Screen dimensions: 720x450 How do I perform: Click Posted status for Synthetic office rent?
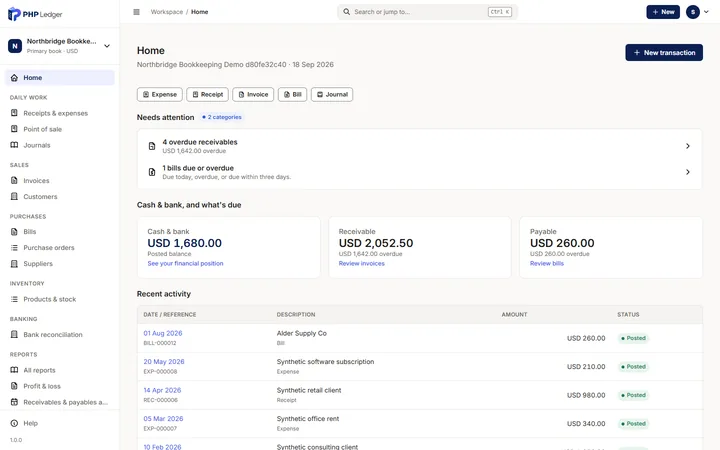(x=633, y=423)
